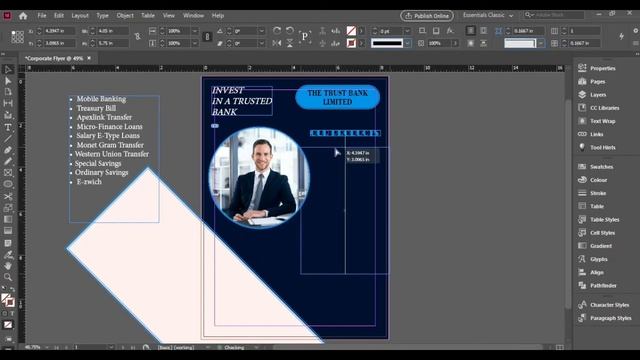The height and width of the screenshot is (360, 640).
Task: Open the Glyphs panel icon
Action: (582, 259)
